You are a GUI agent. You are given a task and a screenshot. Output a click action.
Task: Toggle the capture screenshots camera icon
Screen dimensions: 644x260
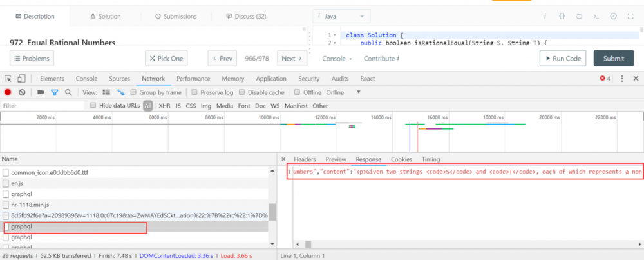pyautogui.click(x=41, y=92)
